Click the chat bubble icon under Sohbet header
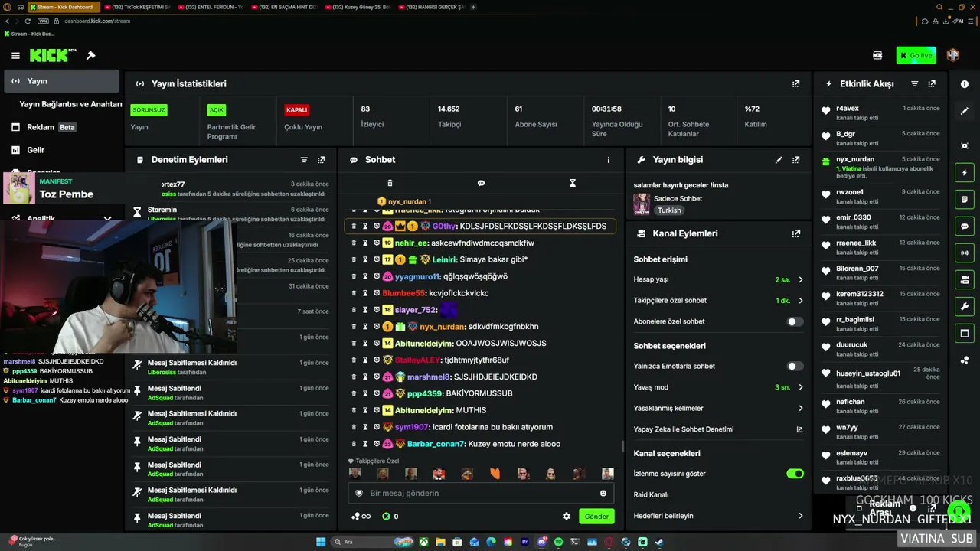The width and height of the screenshot is (980, 551). click(x=481, y=183)
